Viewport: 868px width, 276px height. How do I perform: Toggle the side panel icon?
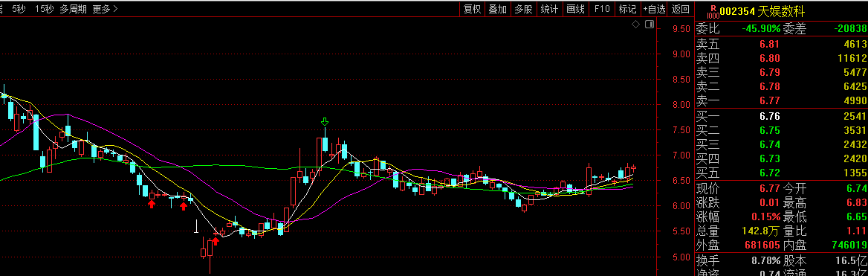point(650,24)
